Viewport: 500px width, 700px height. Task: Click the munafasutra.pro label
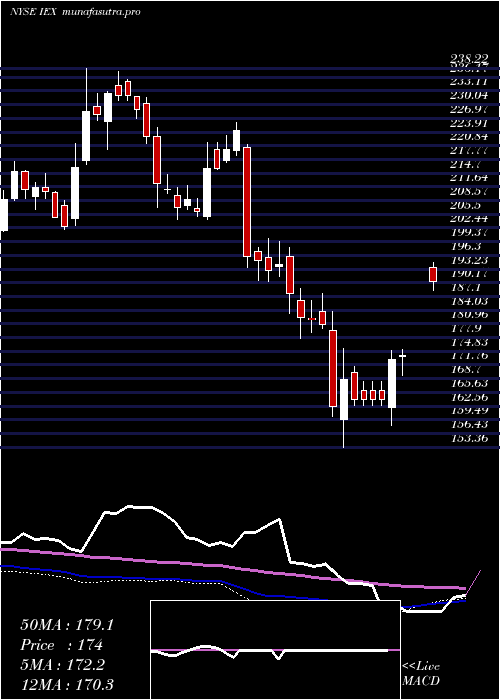click(x=100, y=12)
